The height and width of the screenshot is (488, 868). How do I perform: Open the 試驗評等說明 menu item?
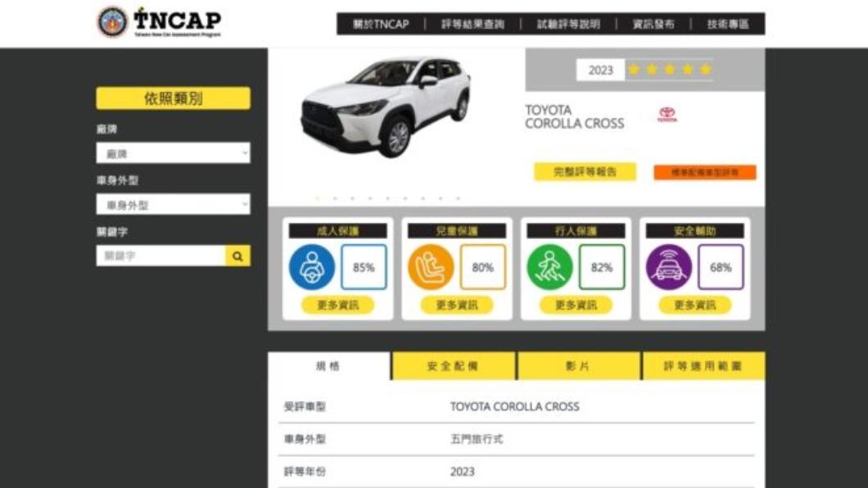click(x=568, y=25)
